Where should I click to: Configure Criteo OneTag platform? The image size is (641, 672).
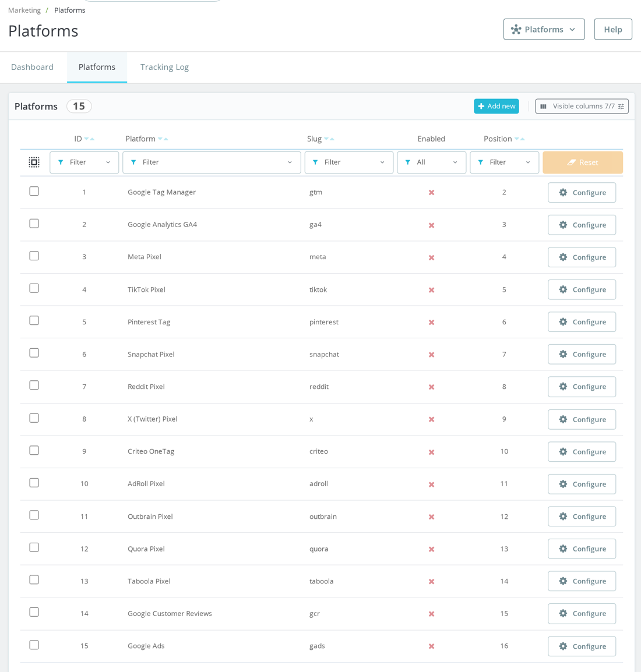[x=582, y=452]
